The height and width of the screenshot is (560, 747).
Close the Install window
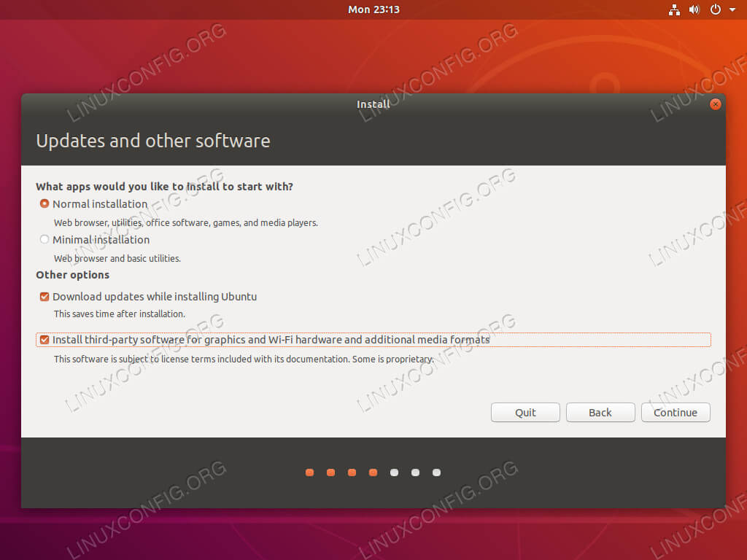(715, 104)
